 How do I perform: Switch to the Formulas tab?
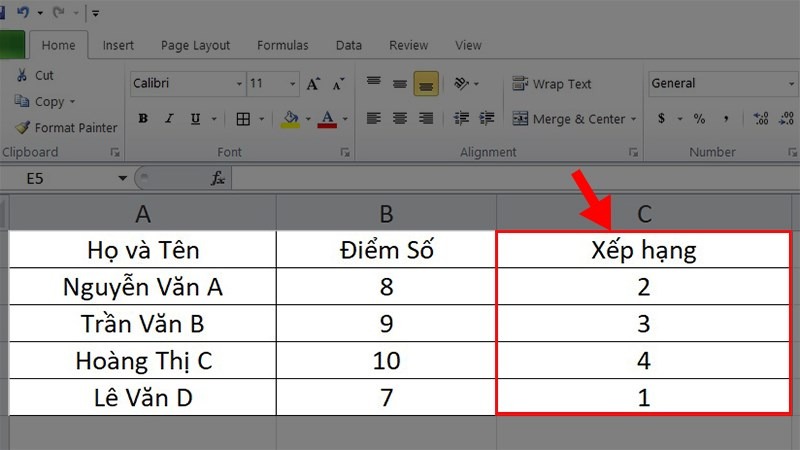click(283, 45)
